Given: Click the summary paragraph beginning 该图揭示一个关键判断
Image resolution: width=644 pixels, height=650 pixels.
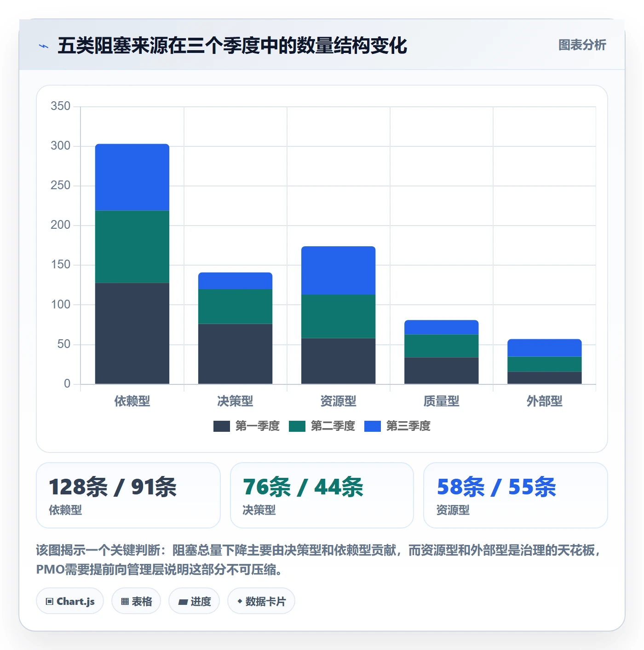Looking at the screenshot, I should click(x=319, y=560).
